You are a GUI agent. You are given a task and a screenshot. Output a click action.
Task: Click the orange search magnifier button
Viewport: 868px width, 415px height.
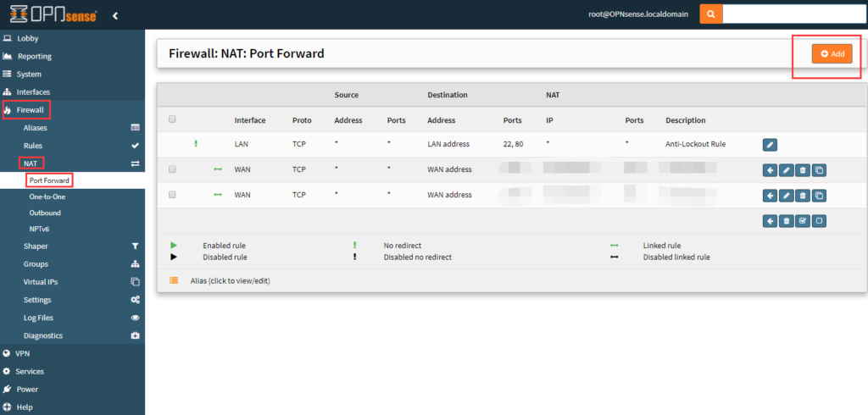[x=711, y=14]
